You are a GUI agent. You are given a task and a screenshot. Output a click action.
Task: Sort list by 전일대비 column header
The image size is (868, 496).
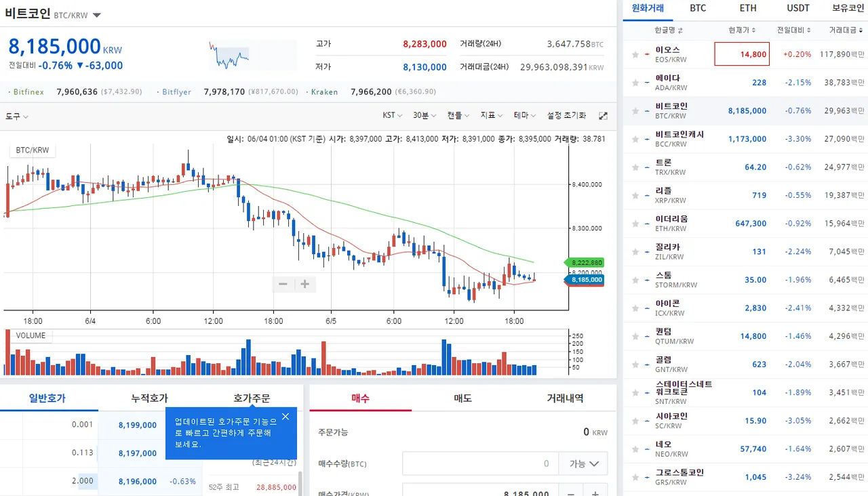point(793,30)
